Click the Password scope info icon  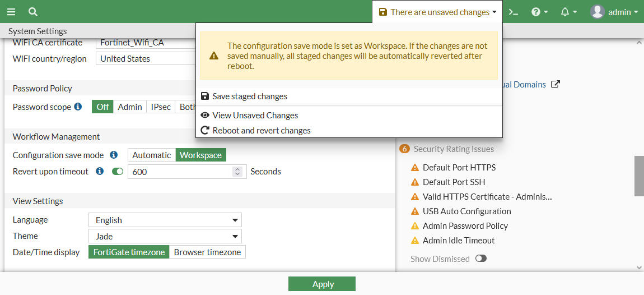point(78,107)
